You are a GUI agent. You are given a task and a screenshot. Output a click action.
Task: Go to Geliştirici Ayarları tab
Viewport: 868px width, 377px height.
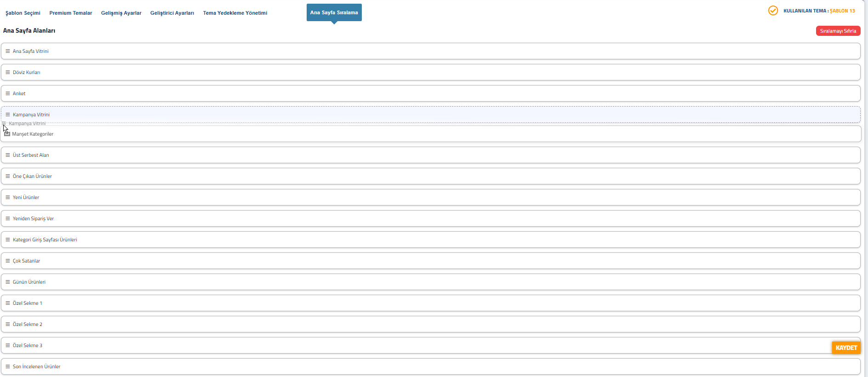pyautogui.click(x=172, y=13)
